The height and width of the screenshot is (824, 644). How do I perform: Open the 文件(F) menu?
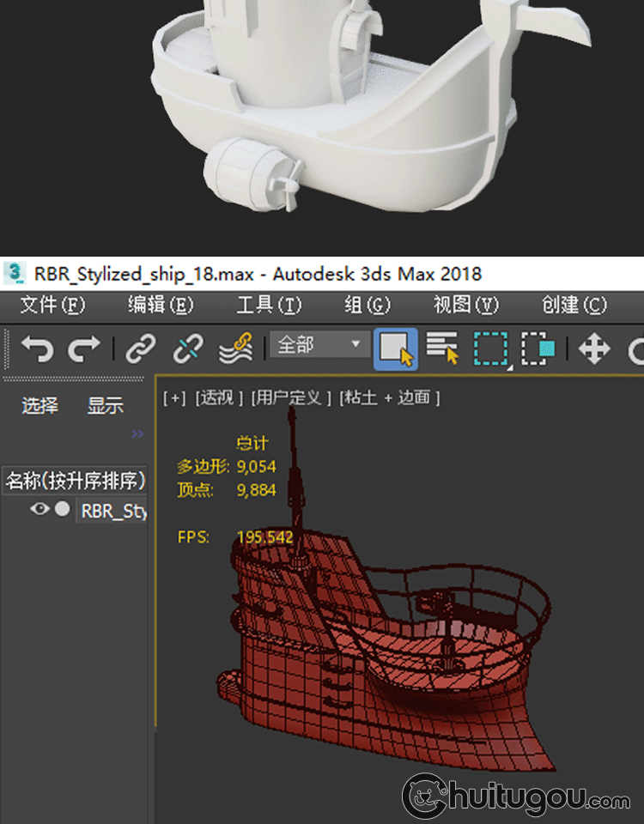pos(52,305)
